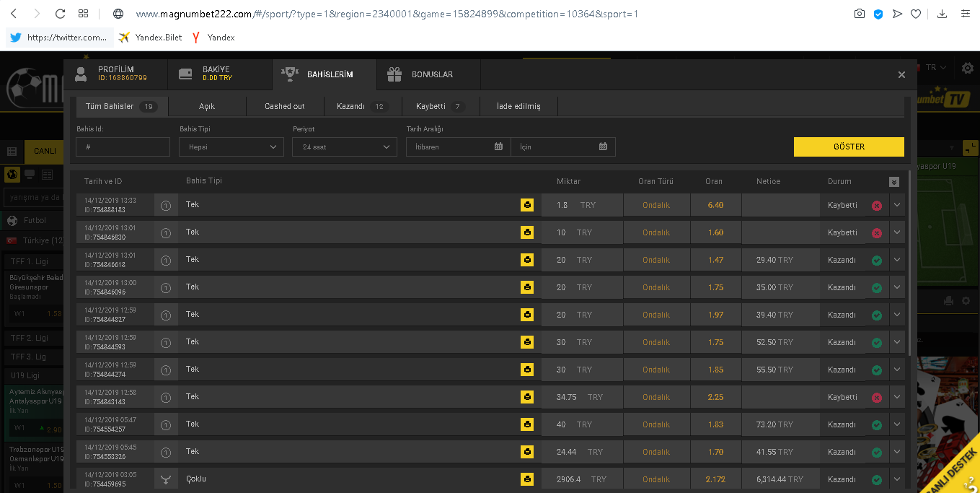Print the bet with odds 6.40
The image size is (980, 493).
(x=527, y=205)
